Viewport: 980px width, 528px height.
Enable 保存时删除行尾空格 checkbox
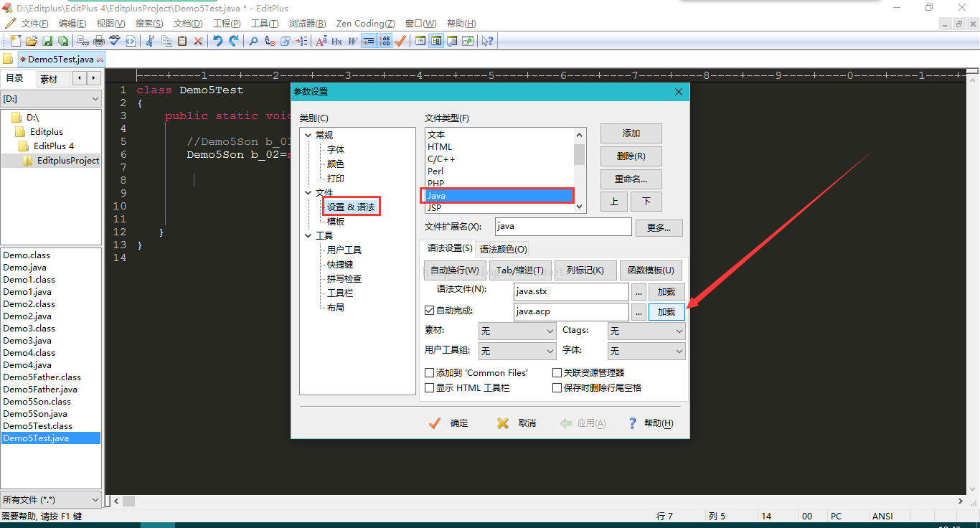(557, 387)
